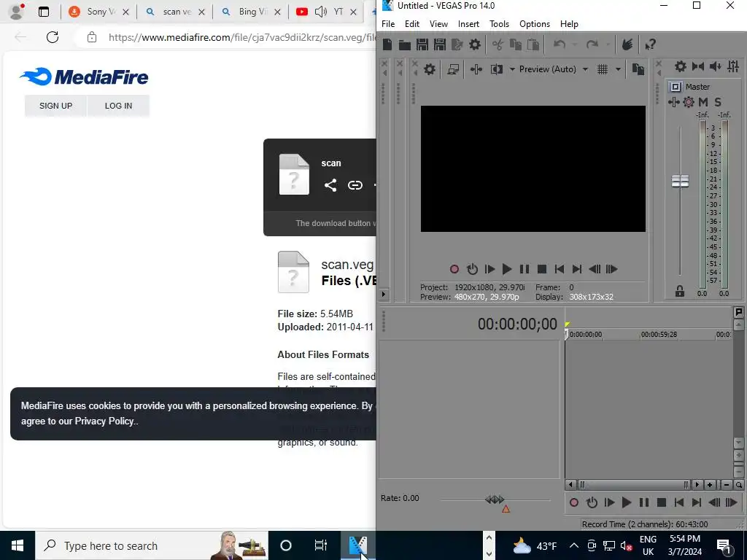Expand the overlays grid dropdown arrow
Viewport: 747px width, 560px height.
click(x=619, y=69)
